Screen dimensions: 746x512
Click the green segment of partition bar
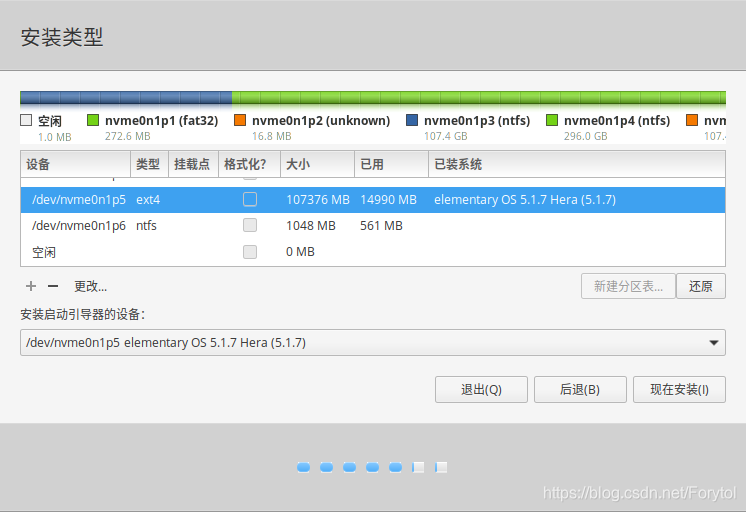click(x=479, y=98)
